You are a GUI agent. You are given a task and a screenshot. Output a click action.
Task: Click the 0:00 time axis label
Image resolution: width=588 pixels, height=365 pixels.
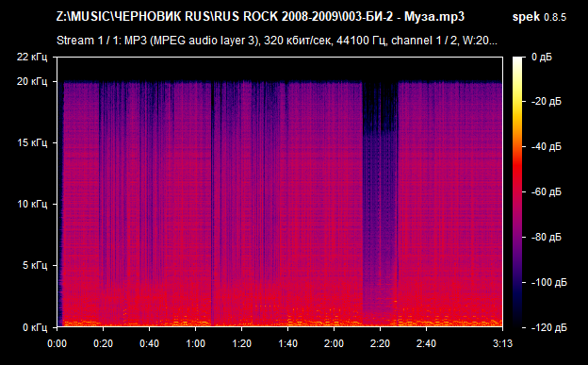tap(57, 343)
